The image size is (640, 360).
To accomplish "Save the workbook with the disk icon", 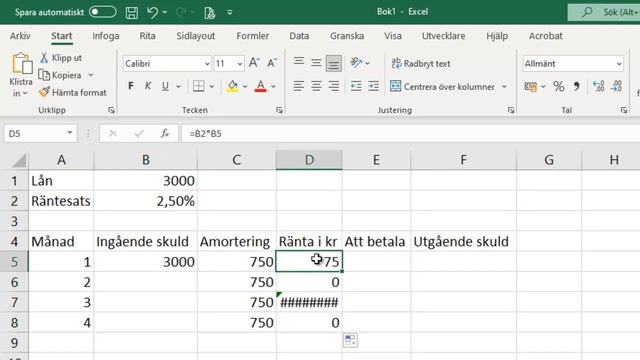I will [x=131, y=13].
